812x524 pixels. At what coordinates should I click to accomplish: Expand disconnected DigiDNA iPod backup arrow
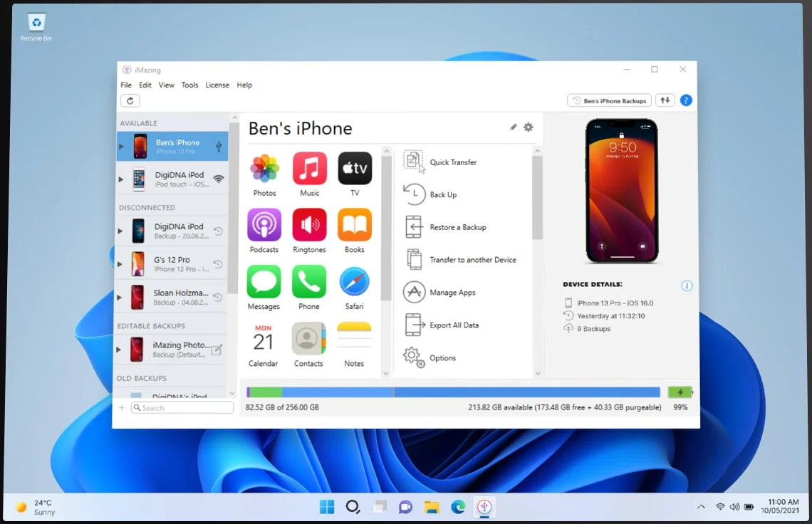[120, 231]
